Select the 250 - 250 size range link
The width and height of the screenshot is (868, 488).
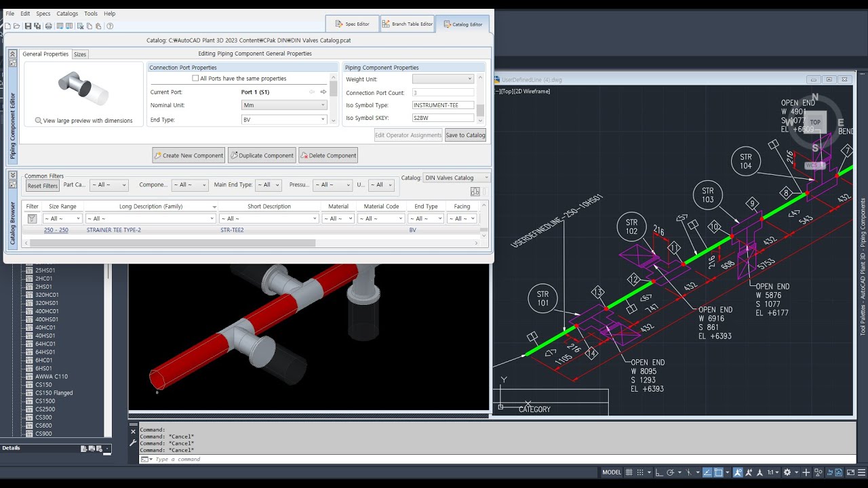pyautogui.click(x=56, y=230)
